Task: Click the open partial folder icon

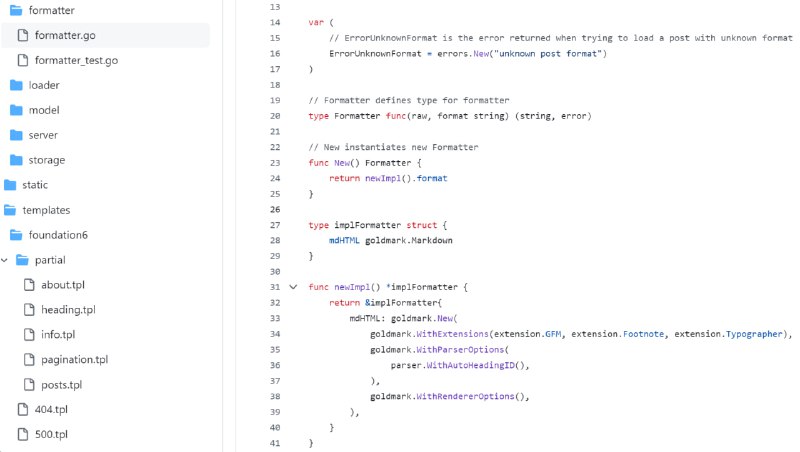Action: click(22, 260)
